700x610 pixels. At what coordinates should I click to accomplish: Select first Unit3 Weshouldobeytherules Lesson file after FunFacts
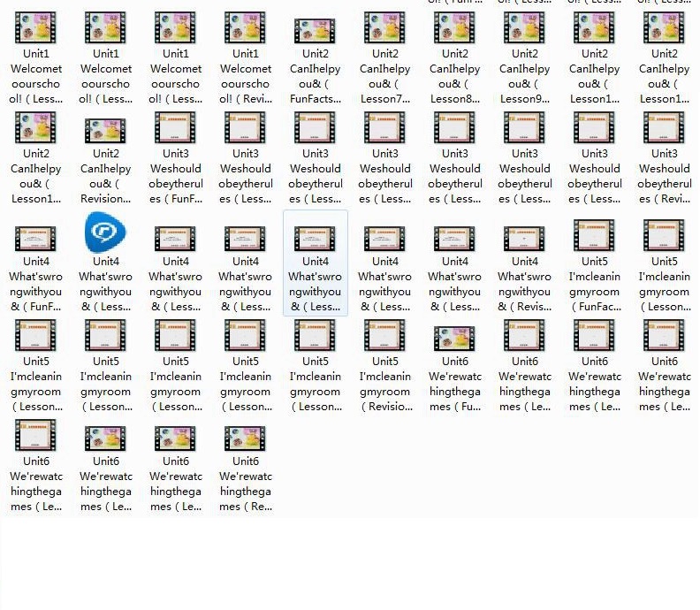(x=246, y=130)
